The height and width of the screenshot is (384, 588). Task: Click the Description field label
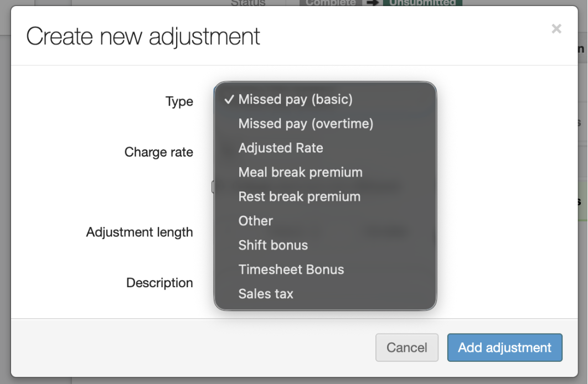click(159, 283)
